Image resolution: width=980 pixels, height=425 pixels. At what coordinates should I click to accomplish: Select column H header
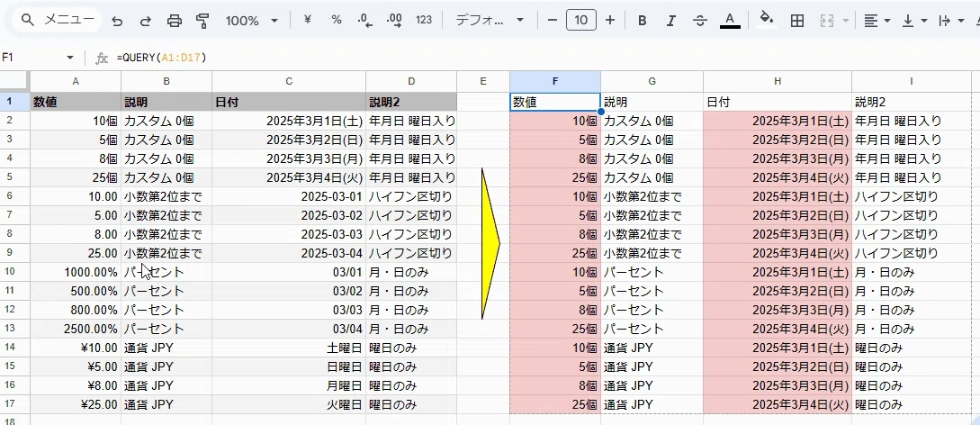[x=778, y=81]
